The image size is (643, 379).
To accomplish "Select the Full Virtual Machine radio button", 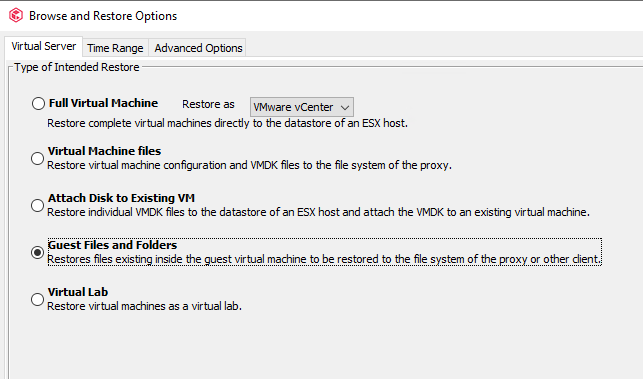I will (38, 103).
